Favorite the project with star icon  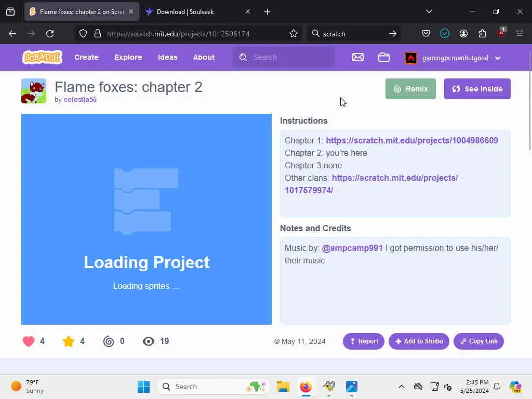[68, 341]
